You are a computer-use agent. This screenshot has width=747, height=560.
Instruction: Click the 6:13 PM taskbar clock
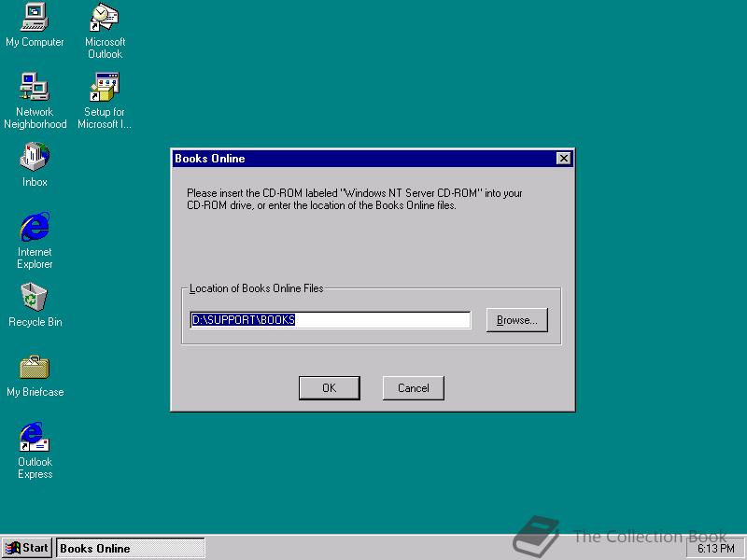pos(716,549)
